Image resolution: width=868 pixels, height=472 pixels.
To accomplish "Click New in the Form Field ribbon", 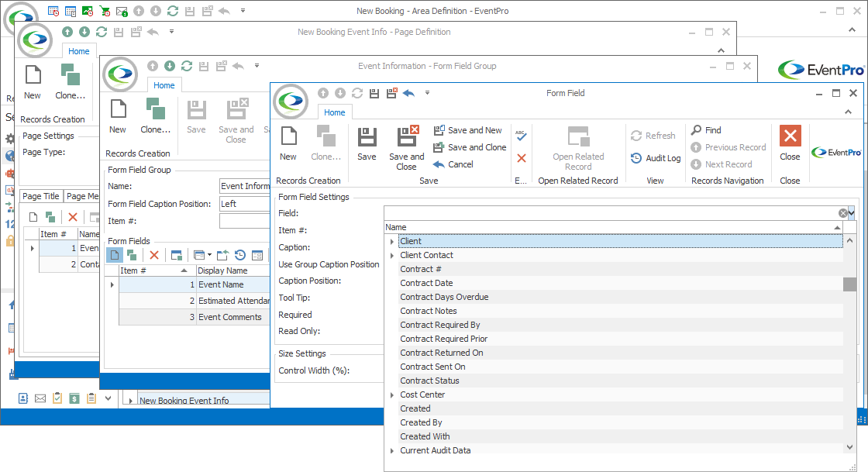I will (288, 144).
